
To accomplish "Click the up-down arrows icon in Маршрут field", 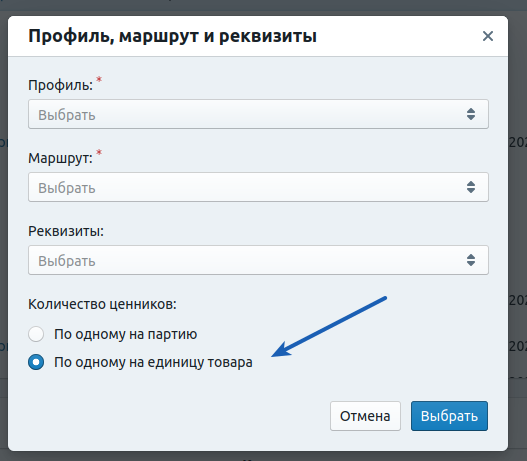I will [471, 187].
